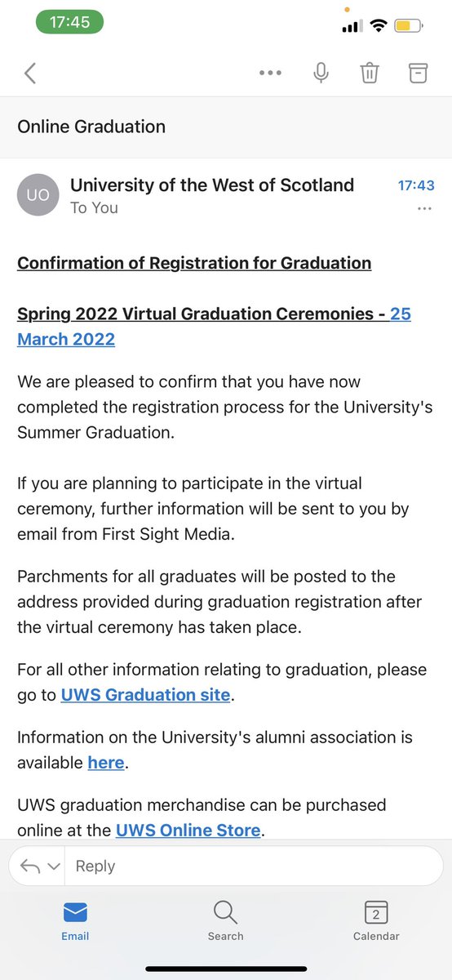The width and height of the screenshot is (452, 980).
Task: Tap the 'To You' recipient line
Action: click(x=94, y=208)
